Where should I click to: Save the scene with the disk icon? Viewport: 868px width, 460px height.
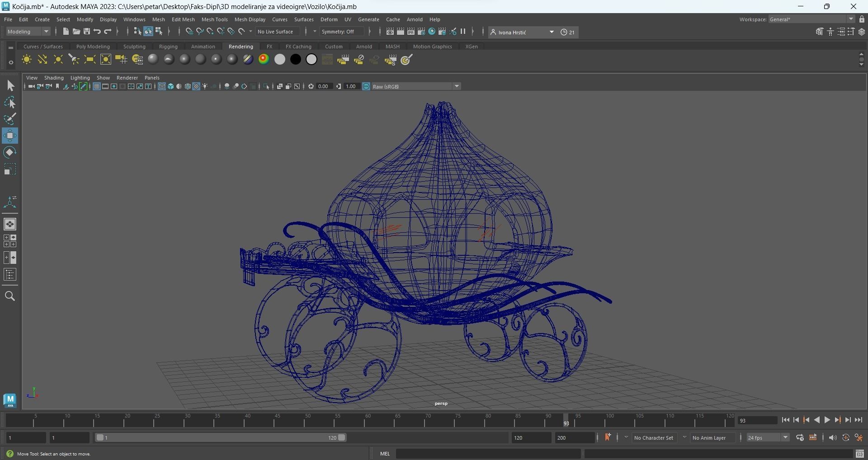point(86,32)
